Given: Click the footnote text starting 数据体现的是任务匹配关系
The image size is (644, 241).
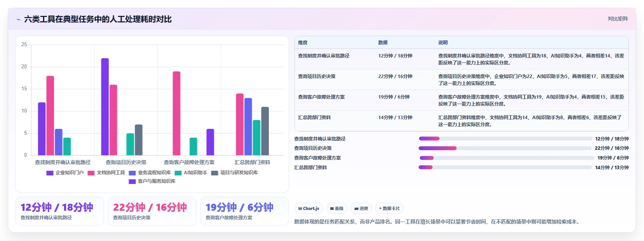Looking at the screenshot, I should pos(438,222).
